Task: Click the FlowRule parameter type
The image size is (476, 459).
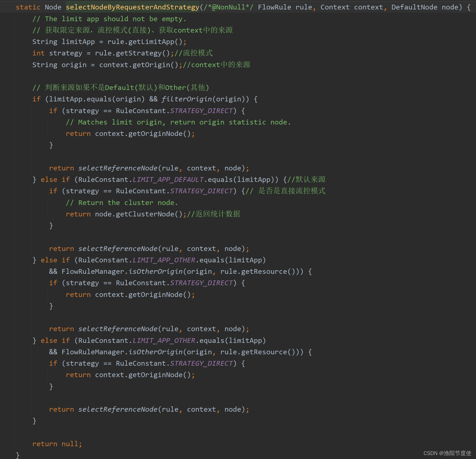Action: pyautogui.click(x=274, y=7)
